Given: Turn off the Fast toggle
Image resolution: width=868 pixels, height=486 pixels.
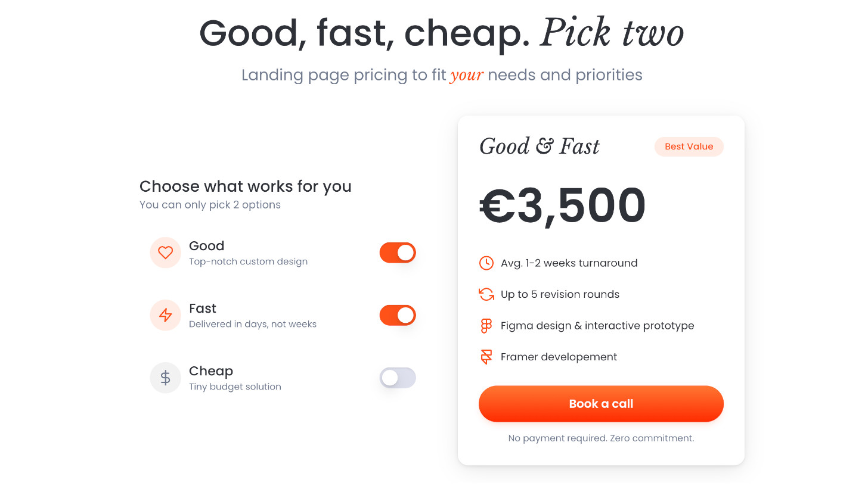Looking at the screenshot, I should (398, 315).
